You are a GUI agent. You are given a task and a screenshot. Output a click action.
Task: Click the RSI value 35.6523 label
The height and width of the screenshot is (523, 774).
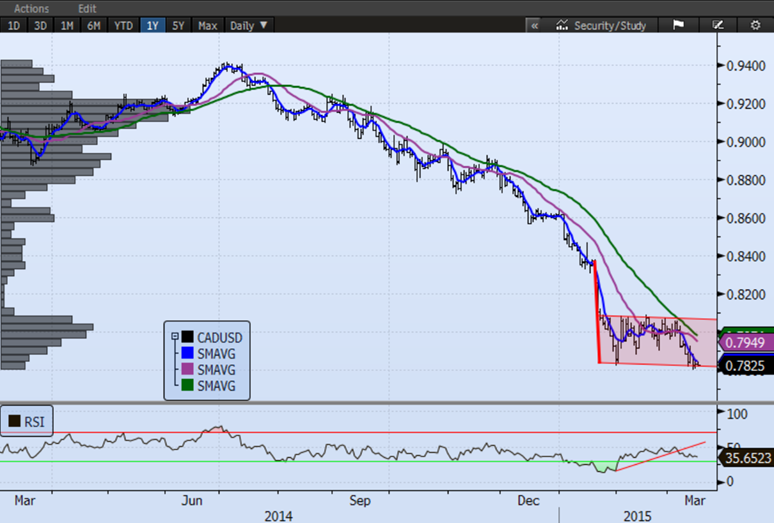point(745,456)
